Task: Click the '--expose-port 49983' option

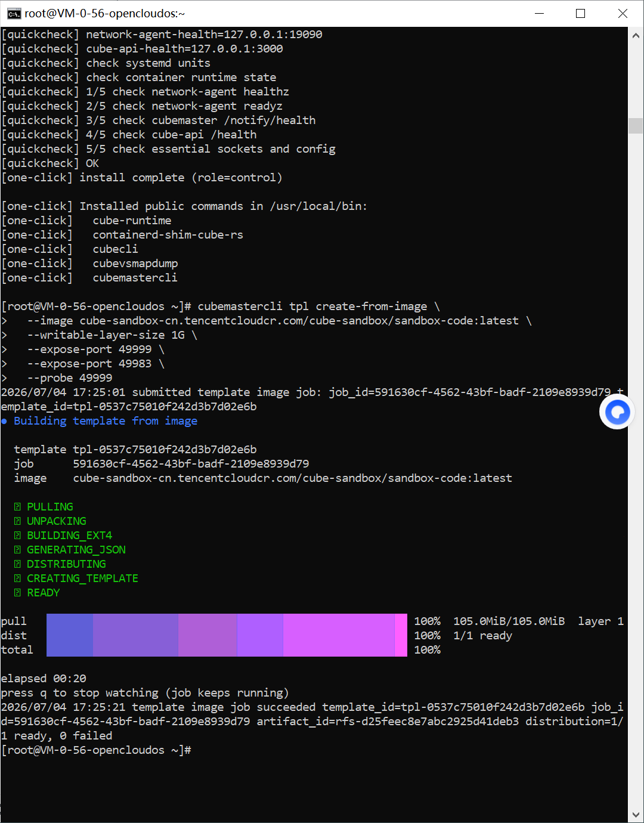Action: click(x=89, y=363)
